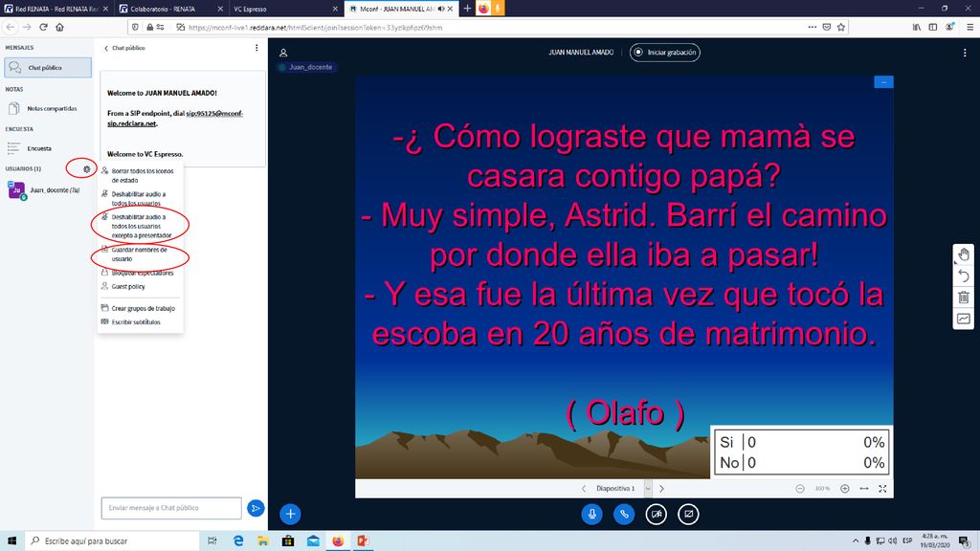Open chat options three-dot menu
Screen dimensions: 980x551
pos(256,48)
